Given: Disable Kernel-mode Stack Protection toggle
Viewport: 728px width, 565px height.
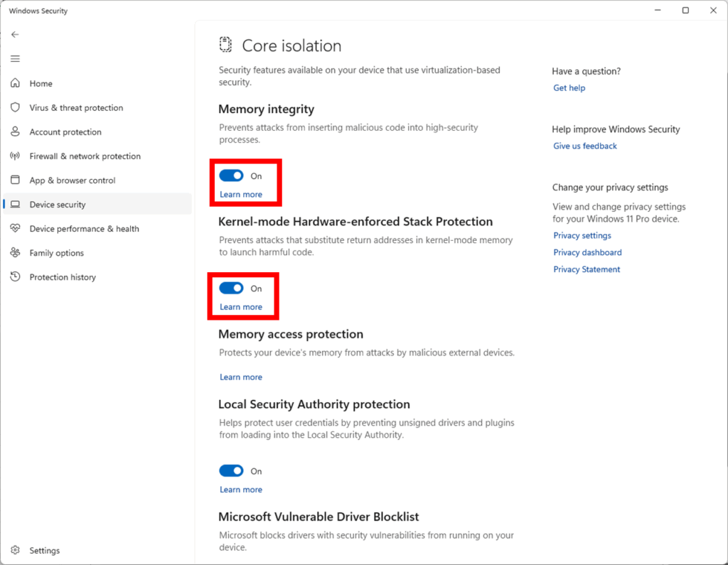Looking at the screenshot, I should pyautogui.click(x=231, y=289).
